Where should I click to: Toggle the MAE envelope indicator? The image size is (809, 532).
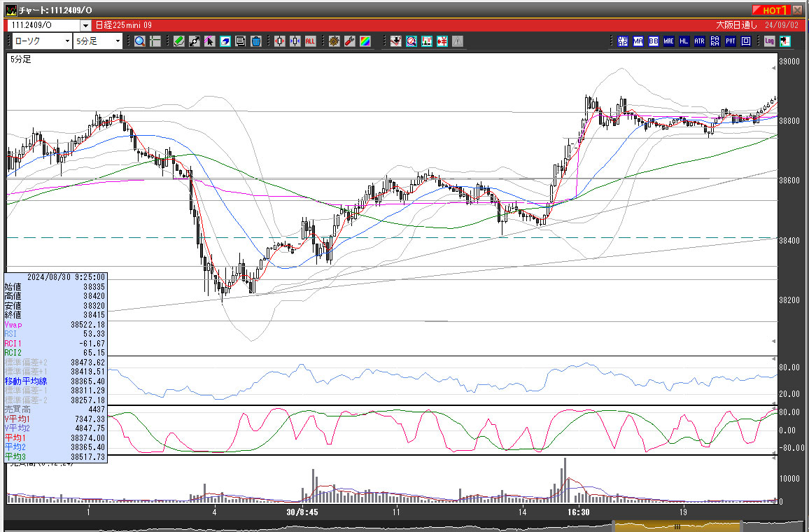coord(668,41)
